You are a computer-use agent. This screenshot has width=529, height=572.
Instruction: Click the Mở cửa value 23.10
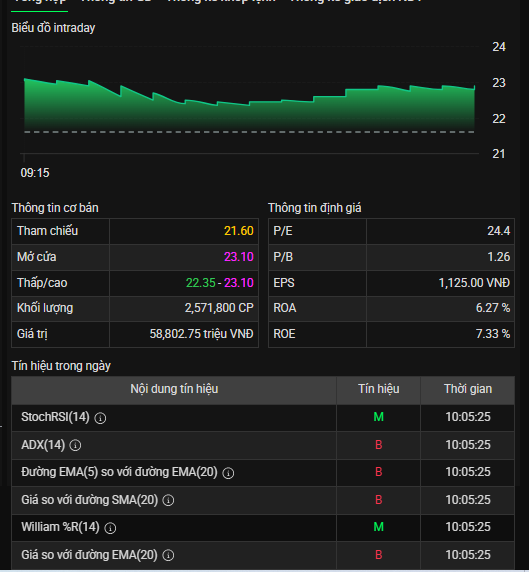[239, 257]
